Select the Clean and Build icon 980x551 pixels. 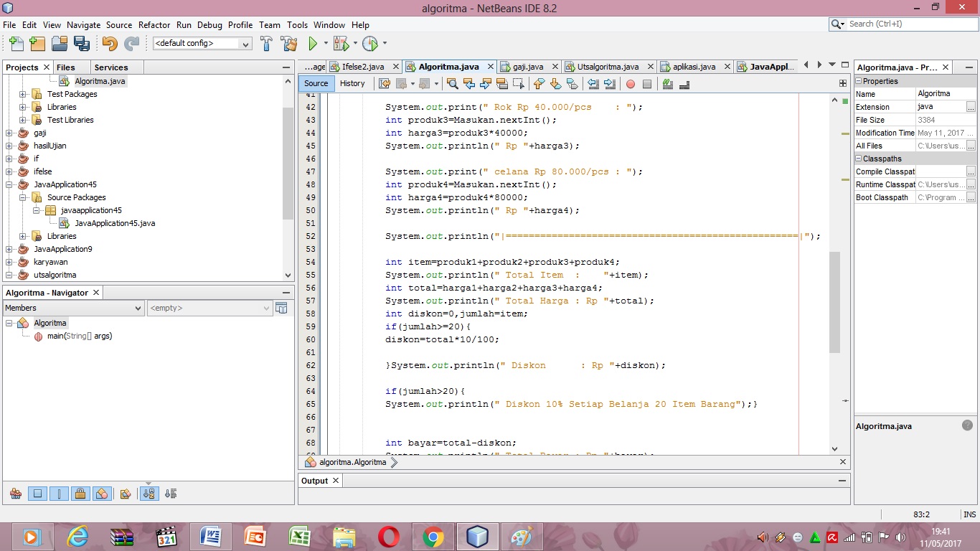(x=288, y=44)
